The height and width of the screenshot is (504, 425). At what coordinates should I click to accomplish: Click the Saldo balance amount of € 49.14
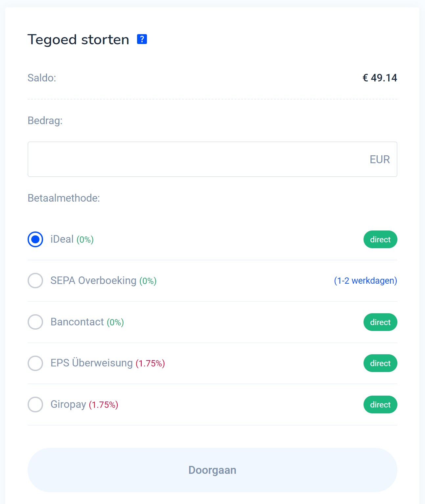[380, 78]
